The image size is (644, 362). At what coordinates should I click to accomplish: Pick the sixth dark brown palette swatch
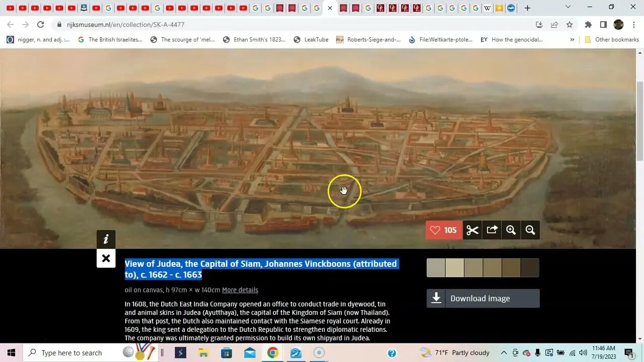530,268
